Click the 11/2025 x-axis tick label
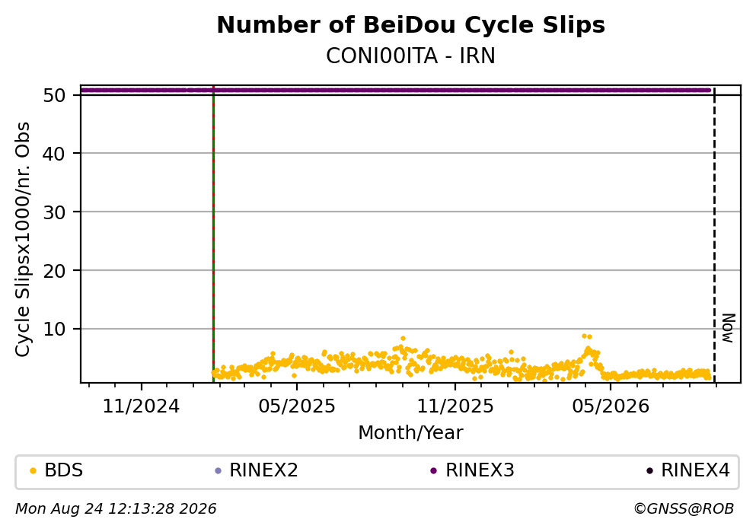 (x=455, y=406)
